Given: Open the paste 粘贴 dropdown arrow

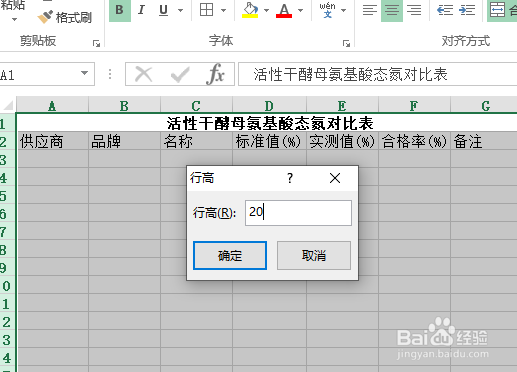Looking at the screenshot, I should click(14, 20).
